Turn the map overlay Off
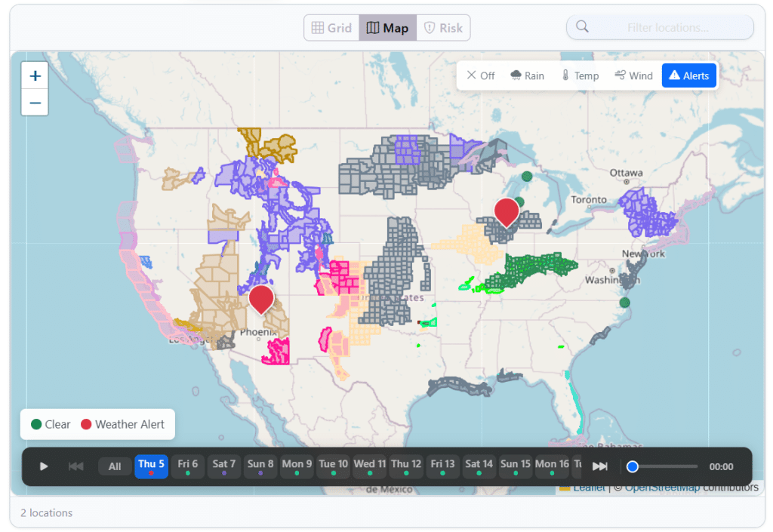 pos(481,75)
